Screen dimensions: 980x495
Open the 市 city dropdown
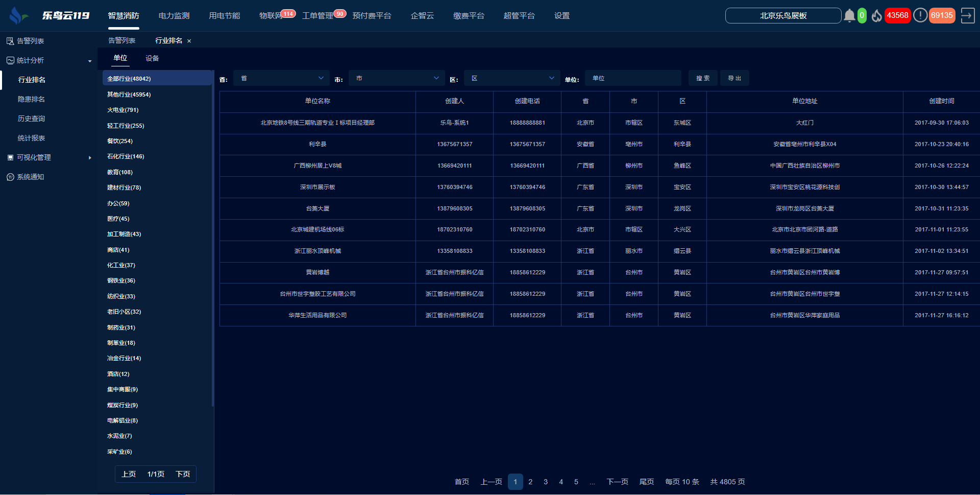click(397, 78)
